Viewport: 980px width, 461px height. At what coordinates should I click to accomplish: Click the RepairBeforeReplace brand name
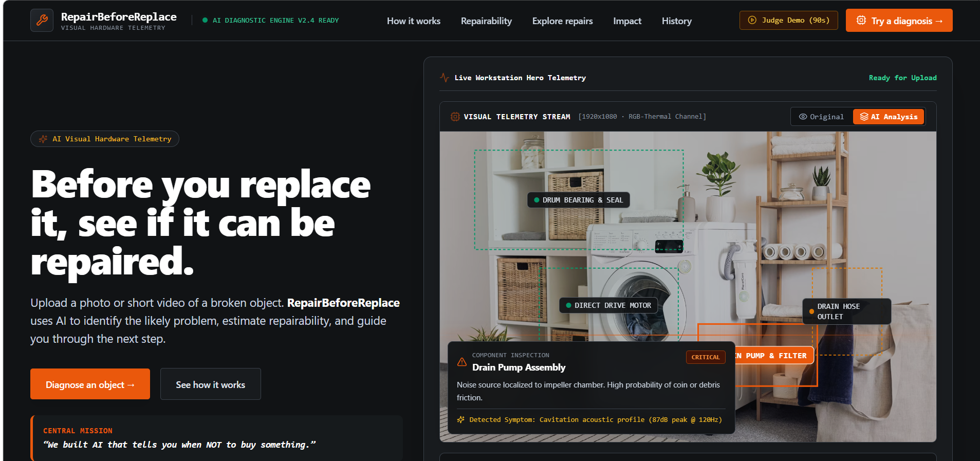[x=119, y=17]
